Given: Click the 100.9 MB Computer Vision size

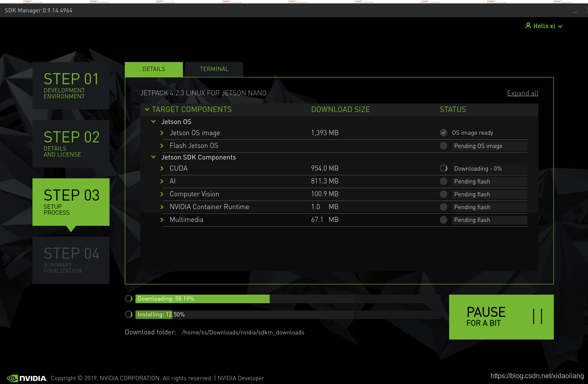Looking at the screenshot, I should pyautogui.click(x=325, y=194).
